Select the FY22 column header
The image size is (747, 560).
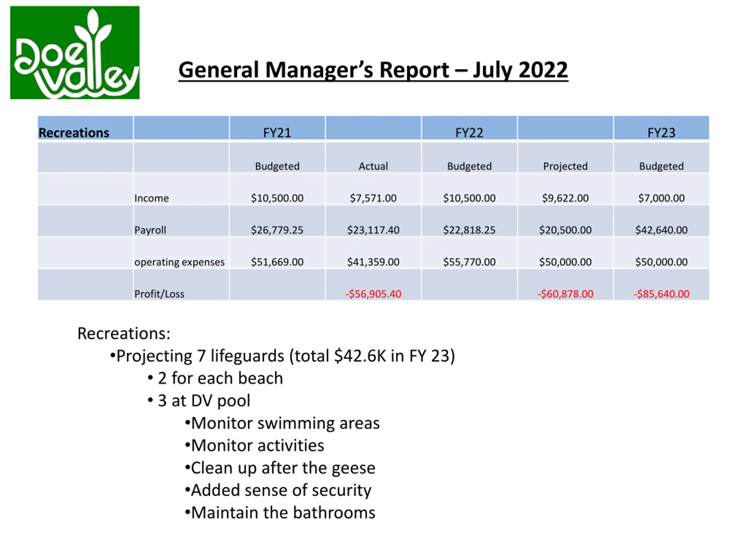pos(470,127)
